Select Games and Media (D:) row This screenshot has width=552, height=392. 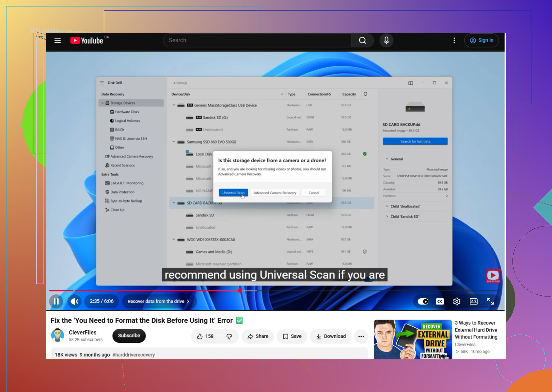271,252
